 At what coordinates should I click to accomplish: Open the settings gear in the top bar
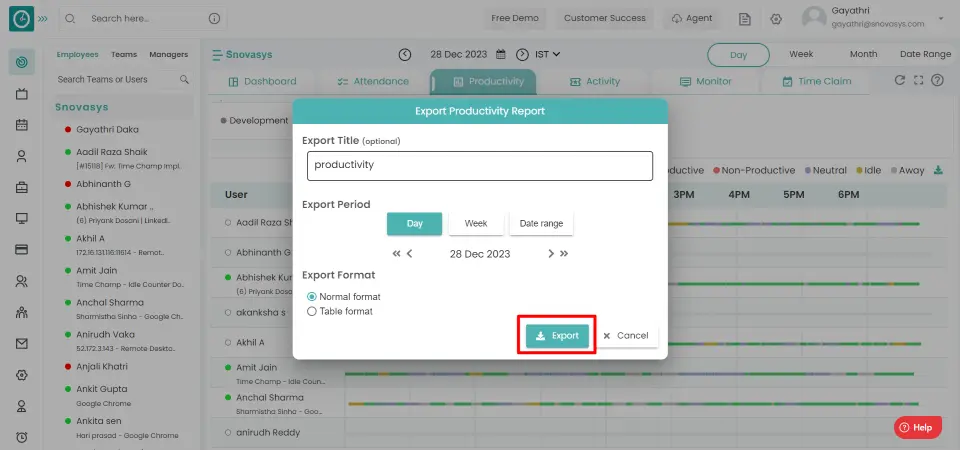pyautogui.click(x=776, y=19)
